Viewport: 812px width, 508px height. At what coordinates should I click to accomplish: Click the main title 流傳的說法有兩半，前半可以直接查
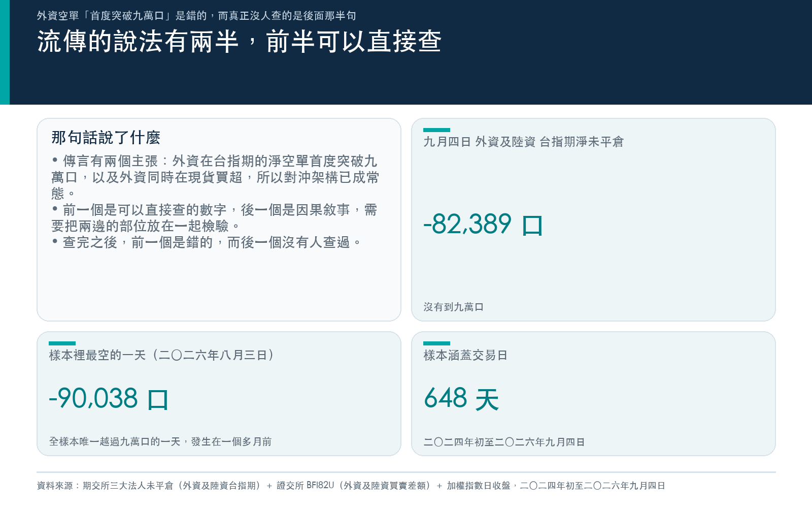[239, 41]
